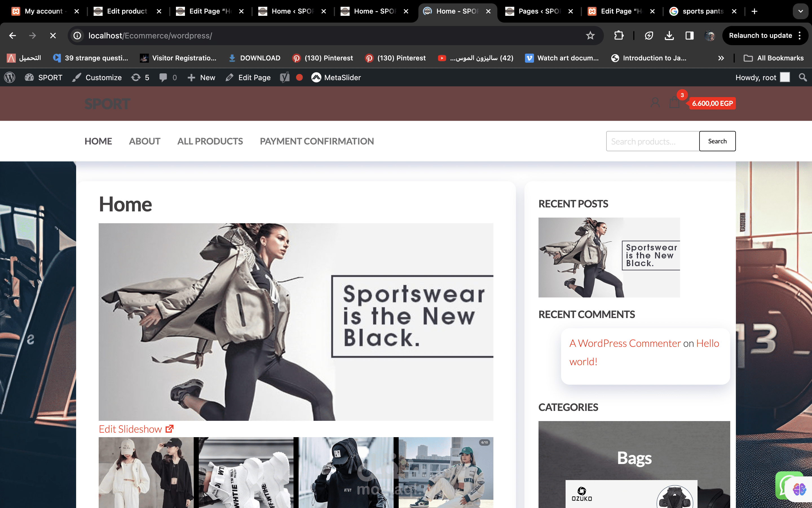Image resolution: width=812 pixels, height=508 pixels.
Task: Open the shopping bag cart icon
Action: [674, 102]
